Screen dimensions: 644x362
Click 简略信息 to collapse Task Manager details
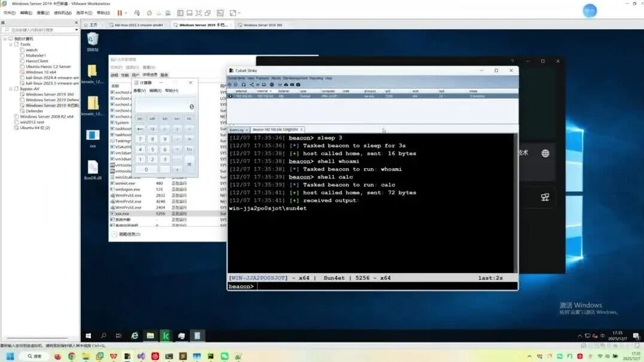pos(126,234)
